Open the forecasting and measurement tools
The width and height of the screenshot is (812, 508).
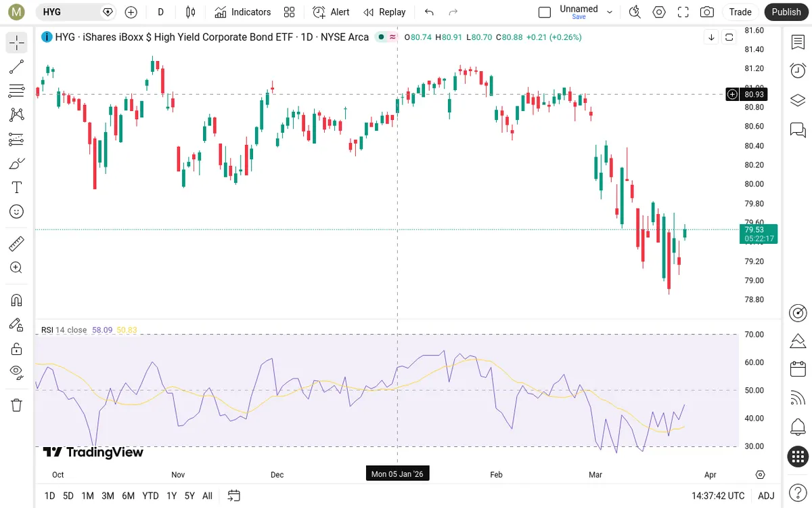(17, 140)
